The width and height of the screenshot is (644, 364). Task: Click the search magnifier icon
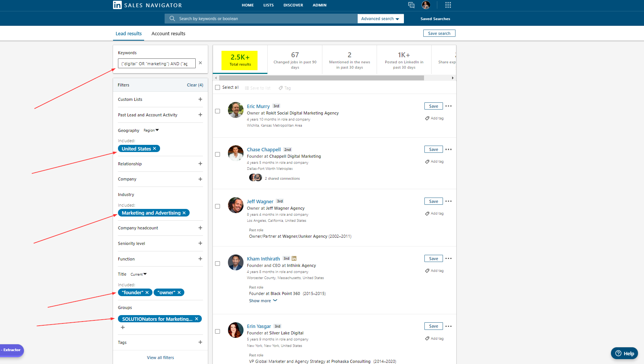coord(172,19)
